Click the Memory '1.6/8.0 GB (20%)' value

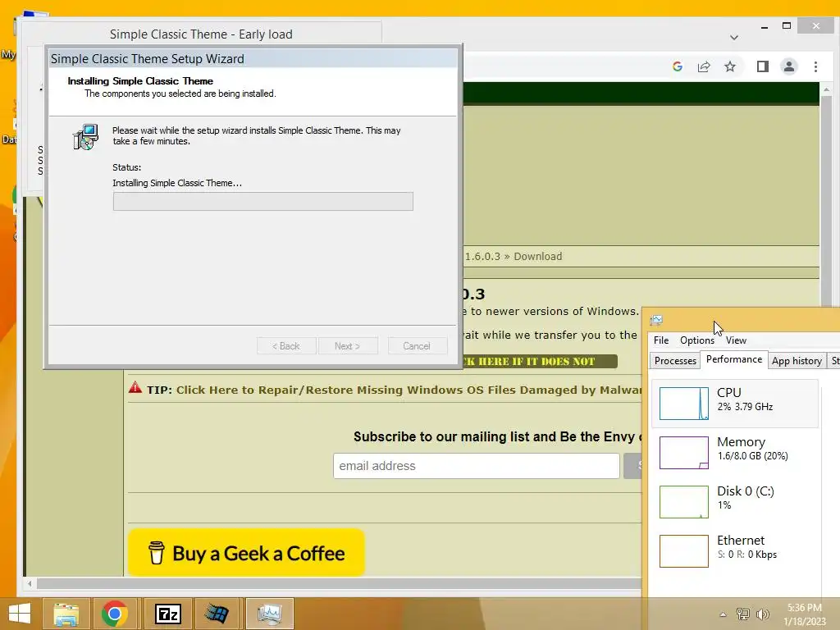tap(752, 456)
